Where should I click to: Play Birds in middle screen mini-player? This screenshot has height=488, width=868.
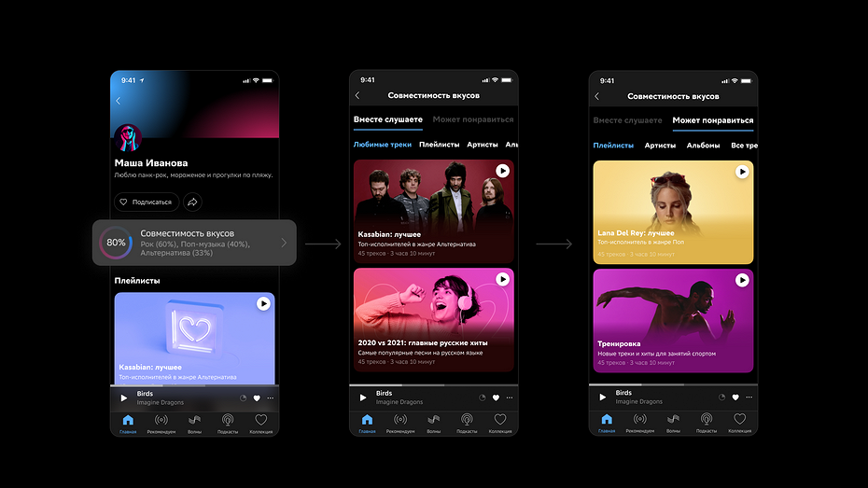point(362,397)
